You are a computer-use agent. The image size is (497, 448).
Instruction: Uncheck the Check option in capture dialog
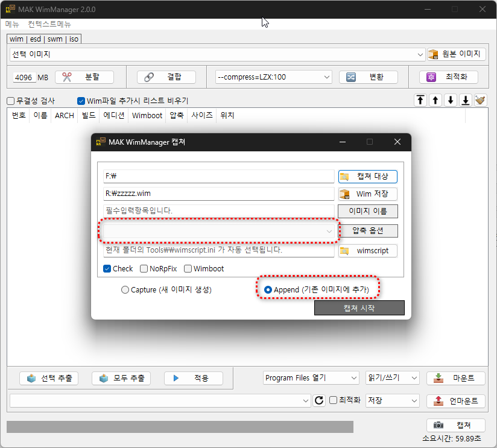[107, 269]
